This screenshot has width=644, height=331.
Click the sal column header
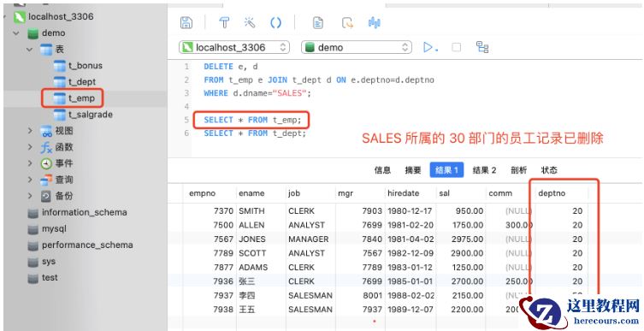pos(461,193)
